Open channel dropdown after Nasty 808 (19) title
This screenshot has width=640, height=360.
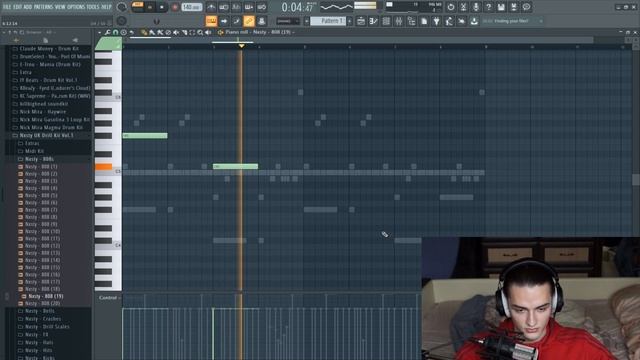[x=293, y=32]
